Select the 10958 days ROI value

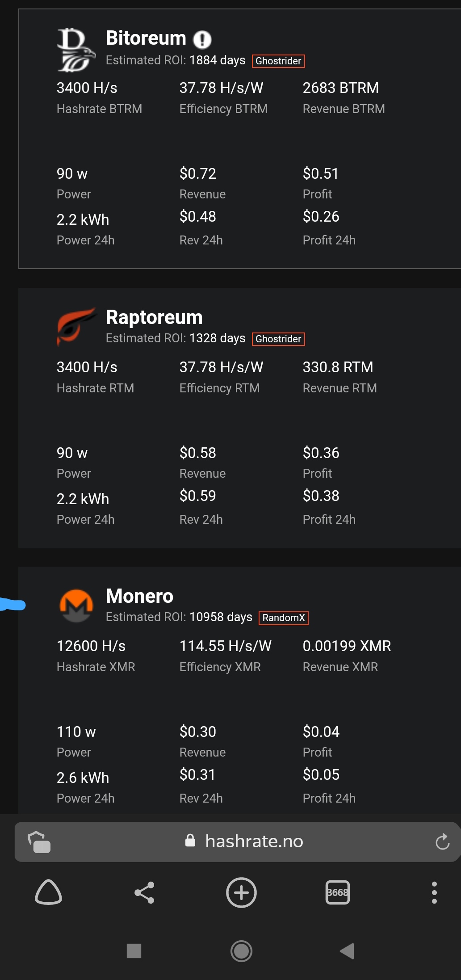pos(221,617)
